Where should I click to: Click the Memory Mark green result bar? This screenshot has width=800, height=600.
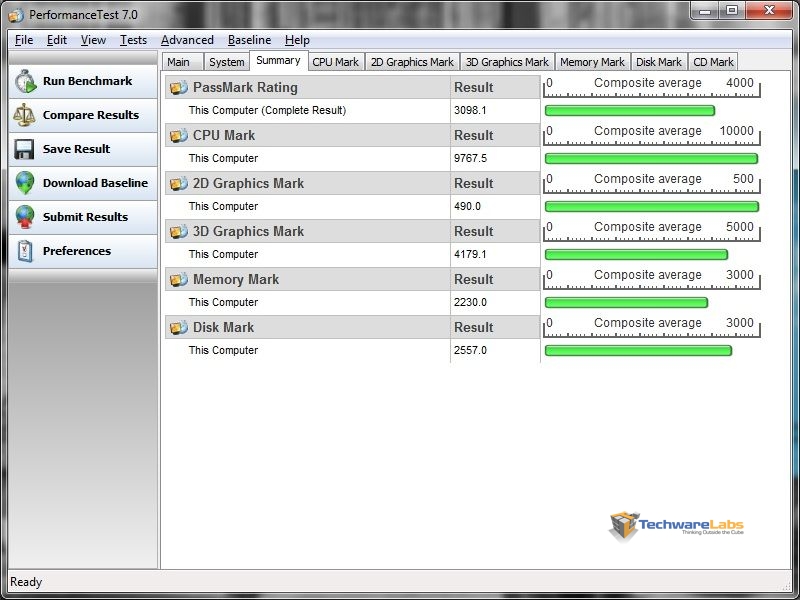626,303
